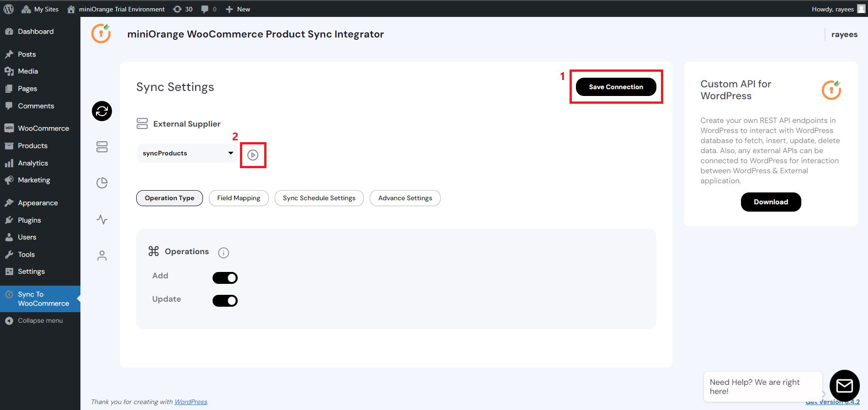Click the Get Version footer link
The width and height of the screenshot is (868, 410).
pos(832,402)
